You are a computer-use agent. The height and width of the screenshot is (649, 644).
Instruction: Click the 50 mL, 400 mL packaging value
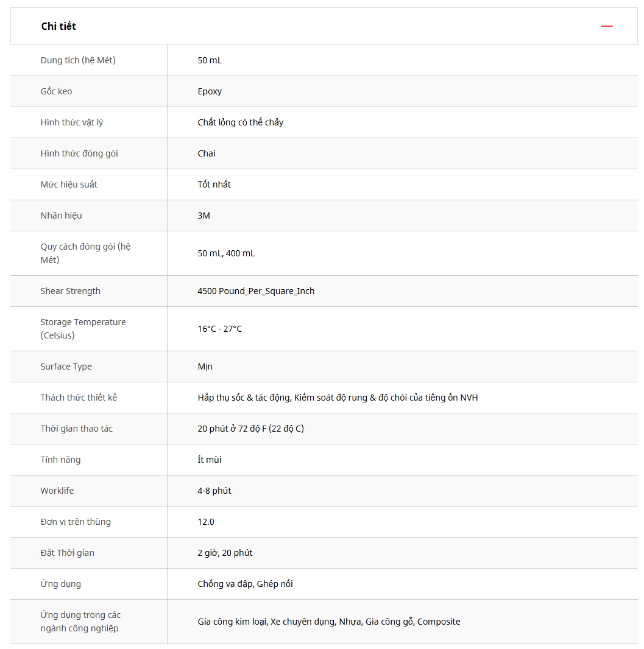[226, 253]
